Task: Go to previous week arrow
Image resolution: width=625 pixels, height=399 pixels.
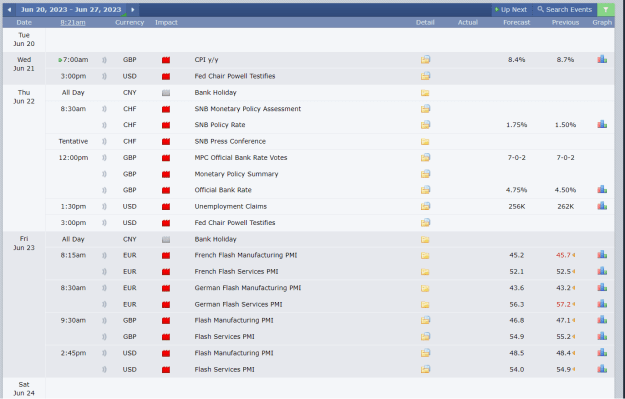Action: tap(10, 10)
